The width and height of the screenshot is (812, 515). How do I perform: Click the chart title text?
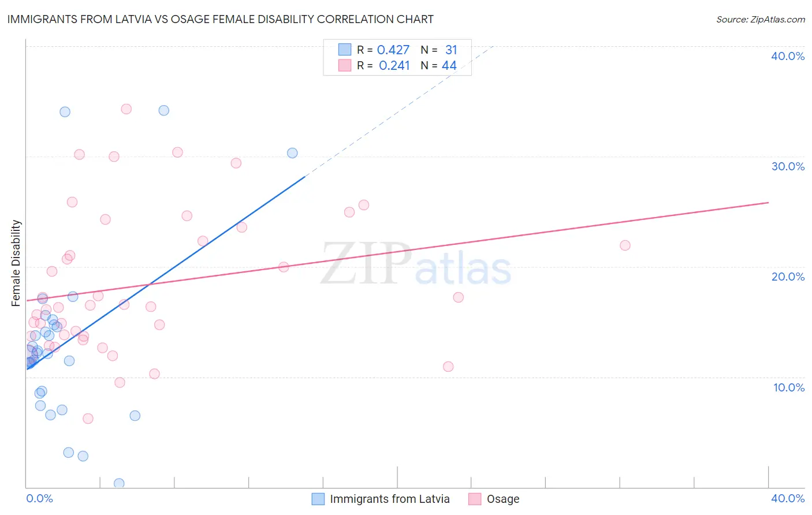tap(220, 19)
